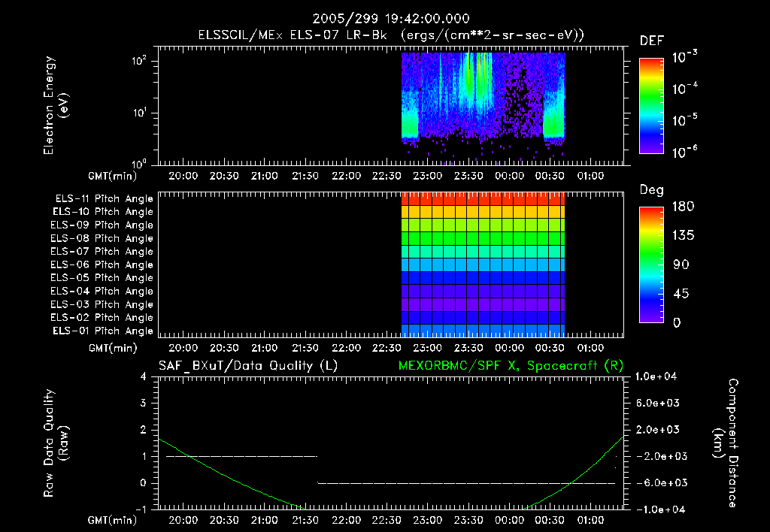Click the −1 tick on Raw Data Quality axis
Image resolution: width=770 pixels, height=532 pixels.
click(141, 509)
